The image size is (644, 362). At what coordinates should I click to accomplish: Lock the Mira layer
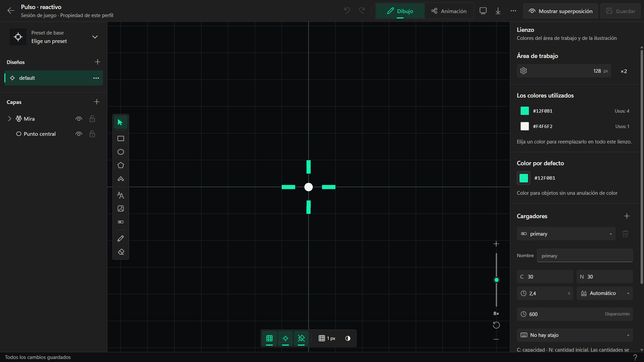coord(92,119)
